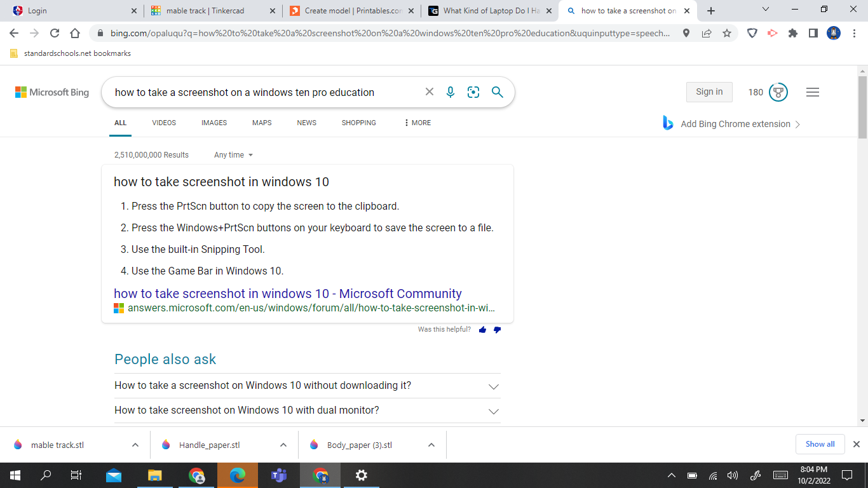Go to Microsoft Bing home logo
Image resolution: width=868 pixels, height=488 pixels.
point(52,92)
